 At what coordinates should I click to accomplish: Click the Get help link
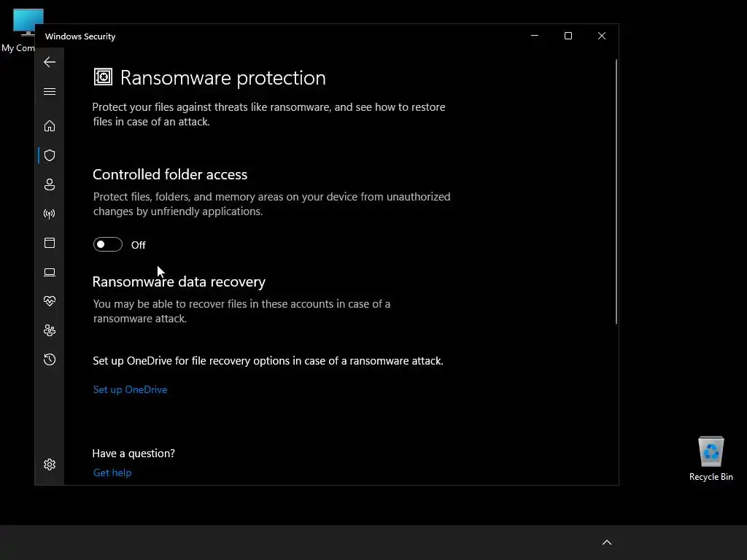click(x=112, y=472)
